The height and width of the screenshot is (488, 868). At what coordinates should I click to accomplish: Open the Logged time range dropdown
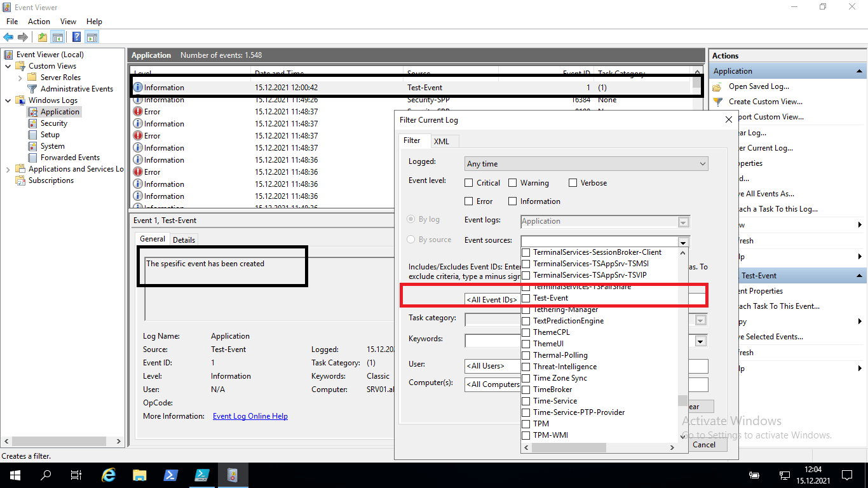pyautogui.click(x=586, y=164)
